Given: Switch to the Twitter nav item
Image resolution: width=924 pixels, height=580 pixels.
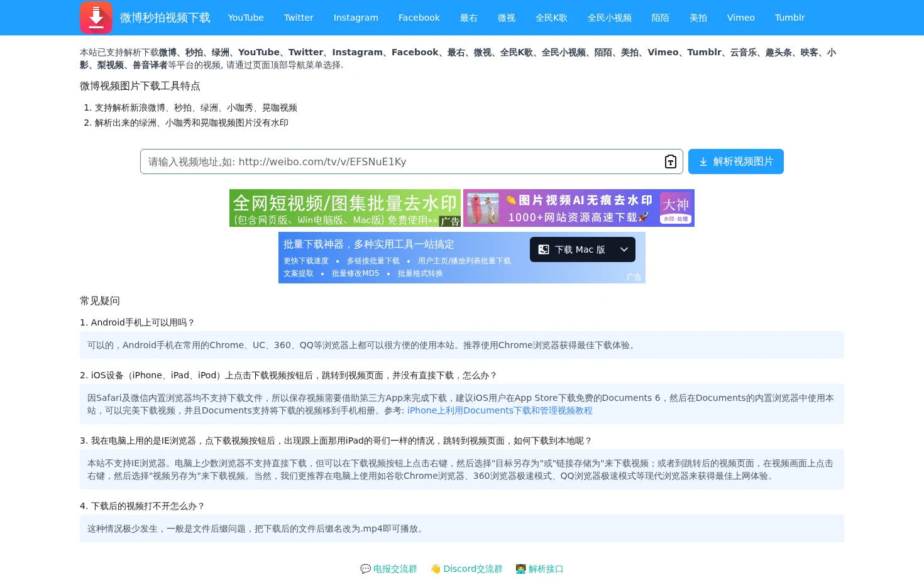Looking at the screenshot, I should tap(299, 18).
